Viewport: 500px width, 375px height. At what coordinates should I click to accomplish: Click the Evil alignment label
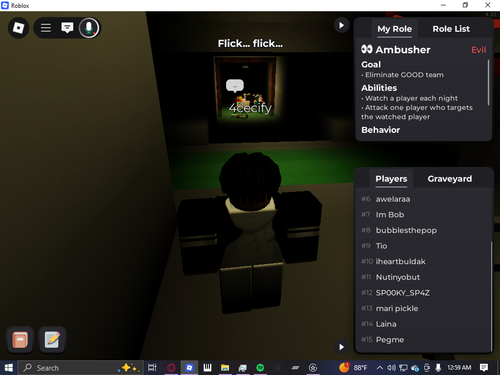(x=479, y=50)
